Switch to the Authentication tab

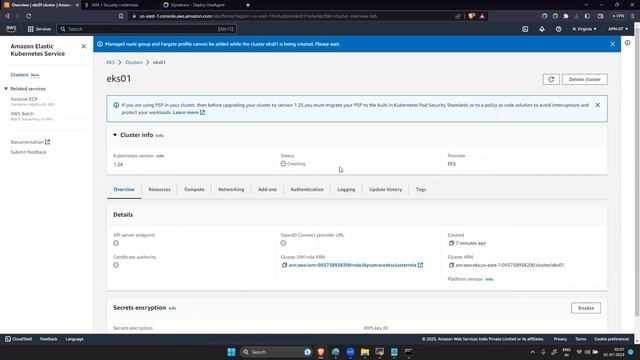(x=307, y=189)
